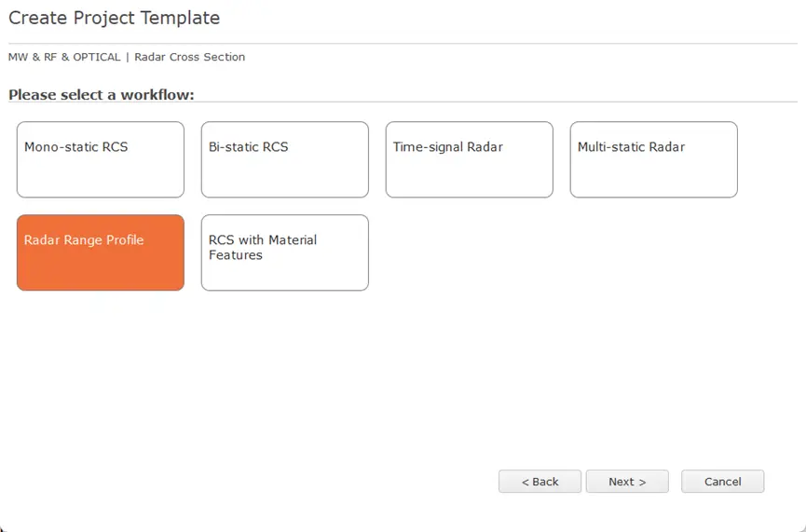Pick the Time-signal Radar workflow
The image size is (806, 532).
[x=470, y=159]
